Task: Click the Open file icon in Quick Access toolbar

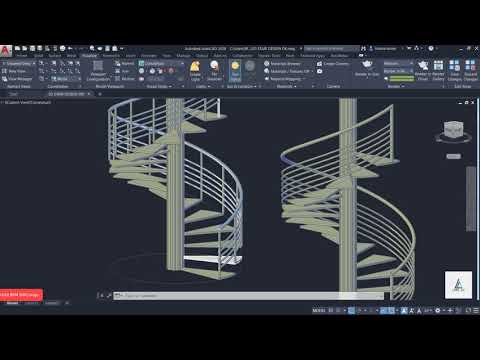Action: coord(25,49)
